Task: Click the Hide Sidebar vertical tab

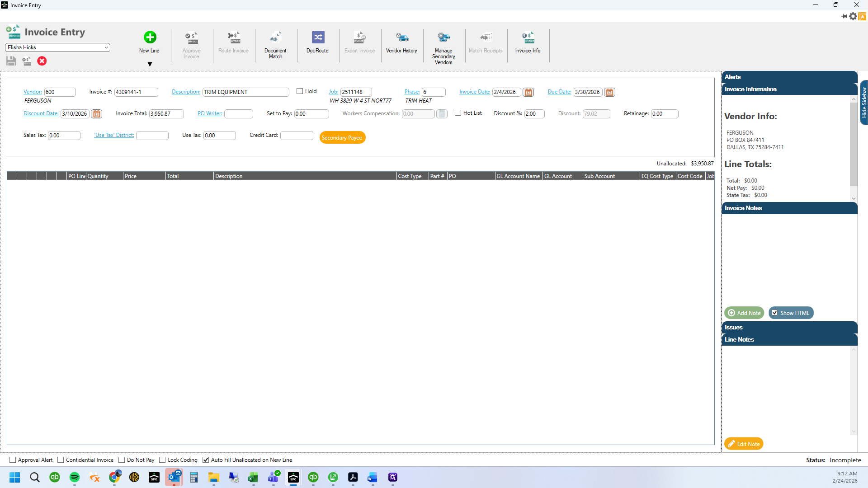Action: click(864, 103)
